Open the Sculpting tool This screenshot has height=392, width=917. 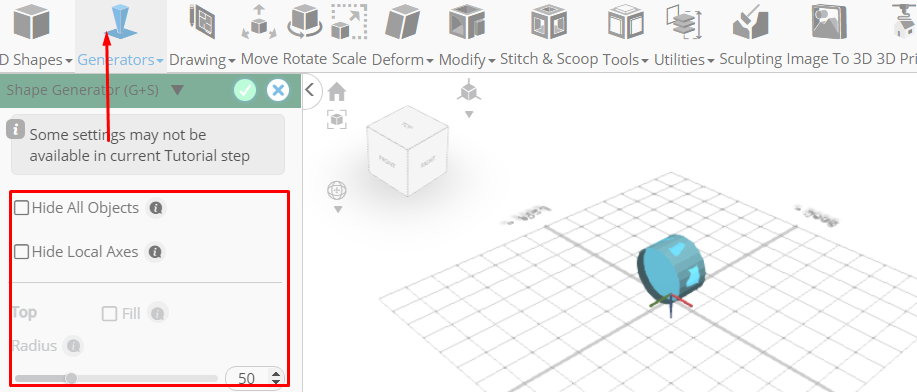coord(750,22)
